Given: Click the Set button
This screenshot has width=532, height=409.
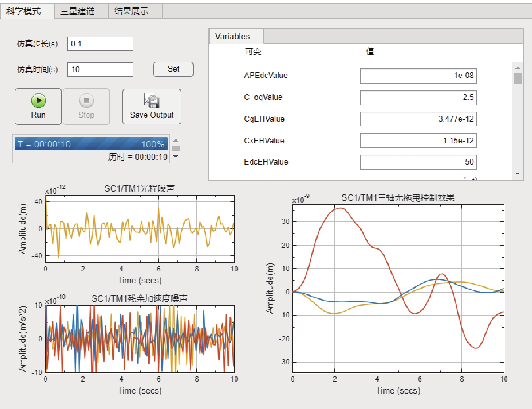Looking at the screenshot, I should (173, 69).
